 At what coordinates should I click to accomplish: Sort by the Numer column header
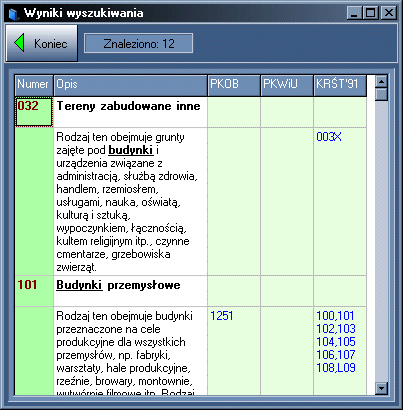tap(34, 85)
